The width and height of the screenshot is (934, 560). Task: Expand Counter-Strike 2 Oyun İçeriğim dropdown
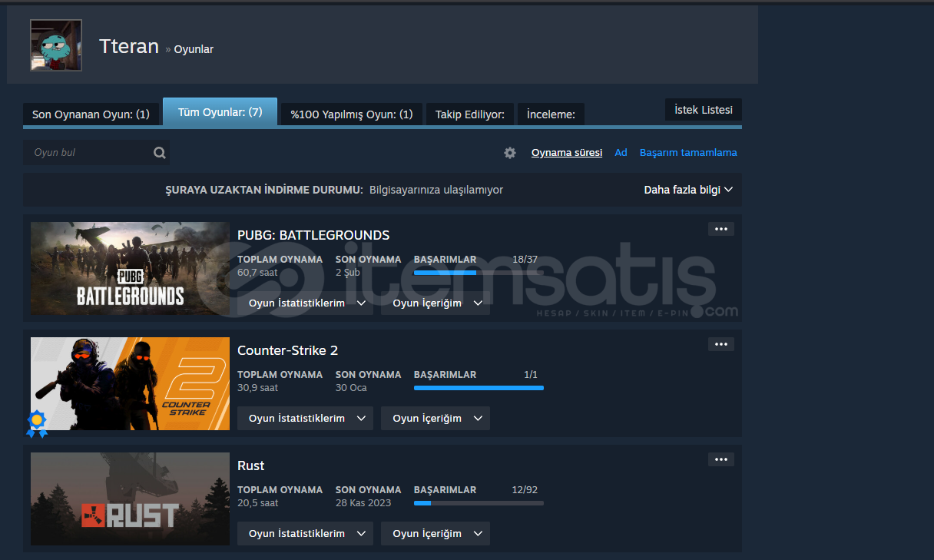(x=435, y=418)
